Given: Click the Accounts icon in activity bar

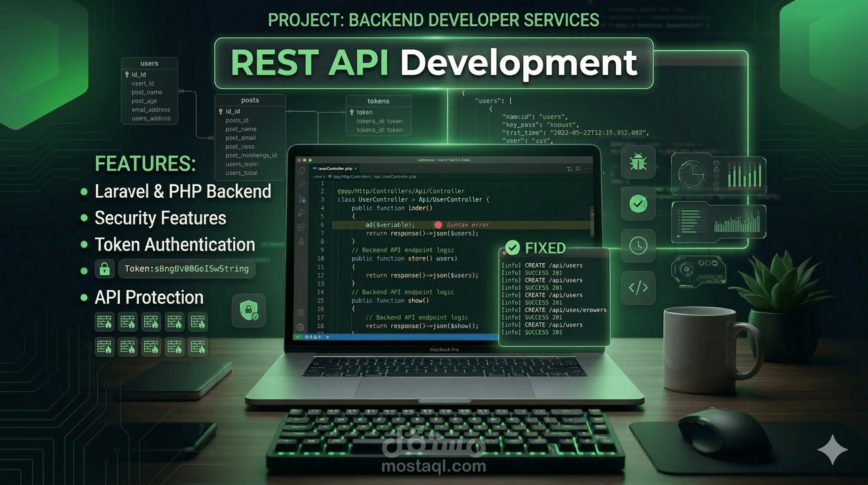Looking at the screenshot, I should (301, 313).
